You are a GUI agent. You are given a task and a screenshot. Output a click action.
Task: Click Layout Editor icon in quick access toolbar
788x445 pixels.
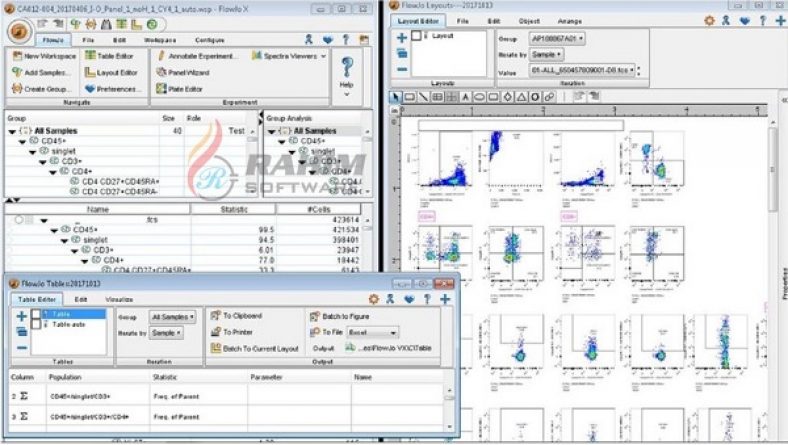pyautogui.click(x=136, y=24)
